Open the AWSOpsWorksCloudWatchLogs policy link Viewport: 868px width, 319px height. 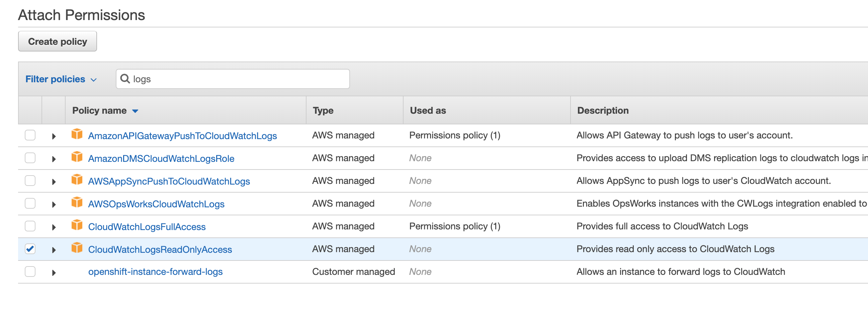coord(156,204)
